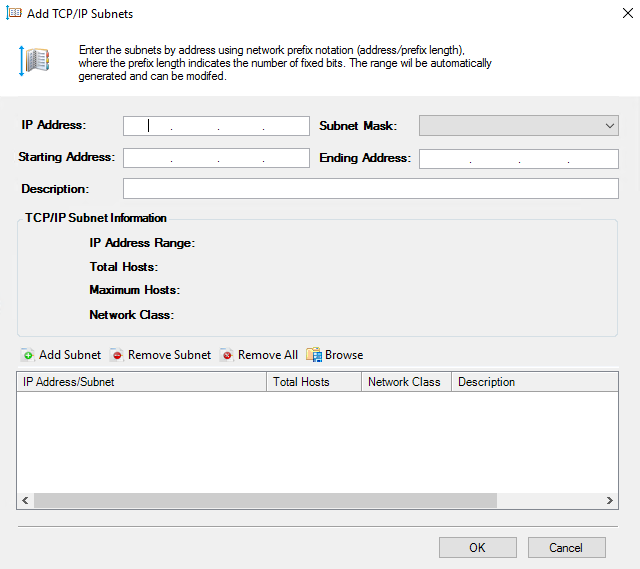
Task: Focus the Starting Address field
Action: point(216,158)
